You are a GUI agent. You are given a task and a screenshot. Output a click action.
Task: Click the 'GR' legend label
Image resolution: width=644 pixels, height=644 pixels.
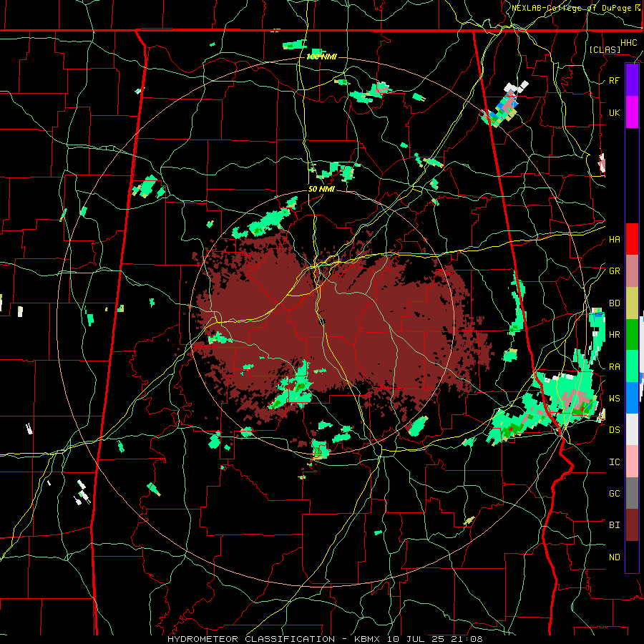coord(615,271)
